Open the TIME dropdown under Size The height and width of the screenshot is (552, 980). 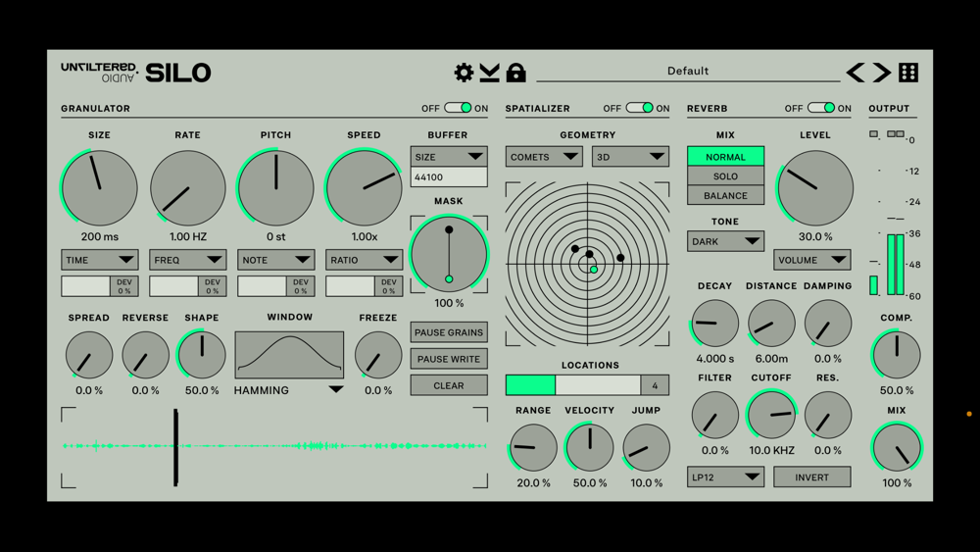[99, 260]
